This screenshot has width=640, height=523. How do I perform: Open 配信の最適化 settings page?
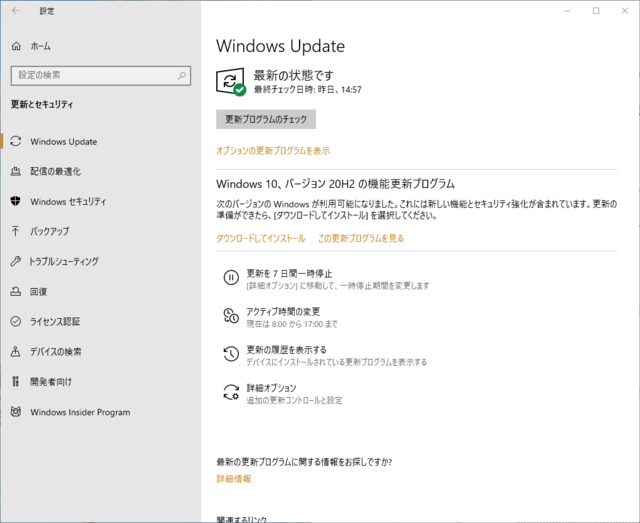(x=100, y=171)
